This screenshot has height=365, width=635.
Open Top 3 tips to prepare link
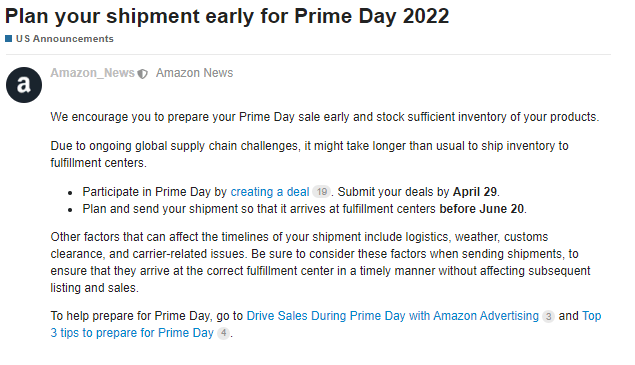click(326, 324)
